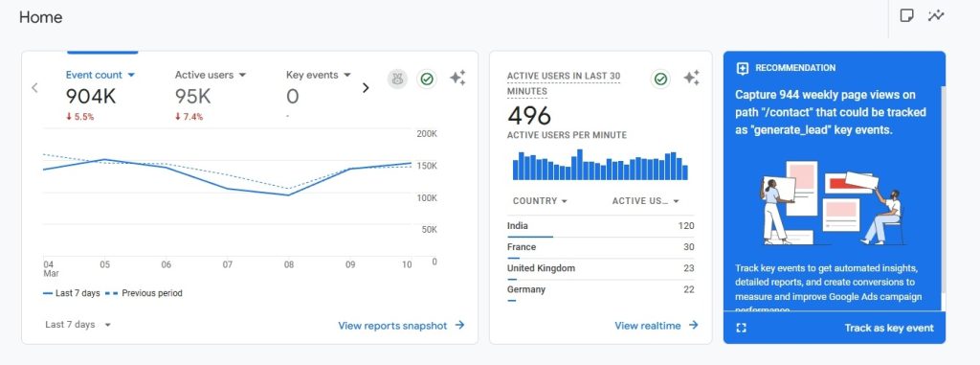Click next metrics arrow after Key events
980x365 pixels.
point(366,87)
